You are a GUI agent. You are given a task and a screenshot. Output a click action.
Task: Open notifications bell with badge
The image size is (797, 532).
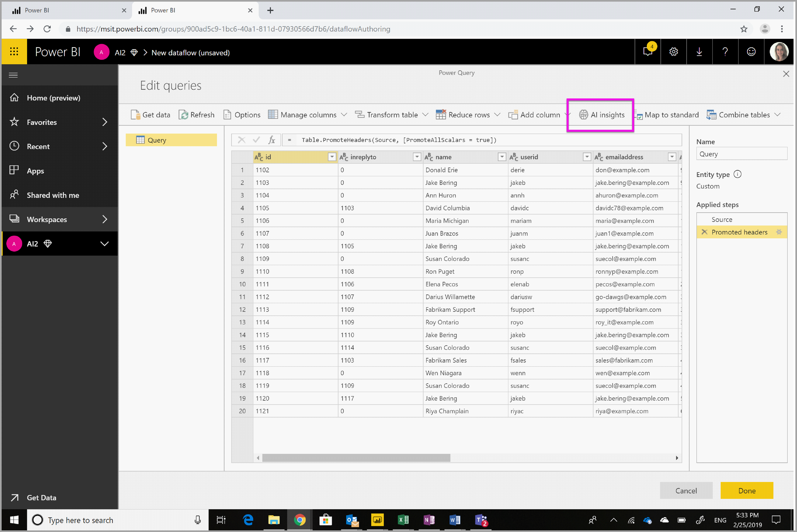[648, 51]
